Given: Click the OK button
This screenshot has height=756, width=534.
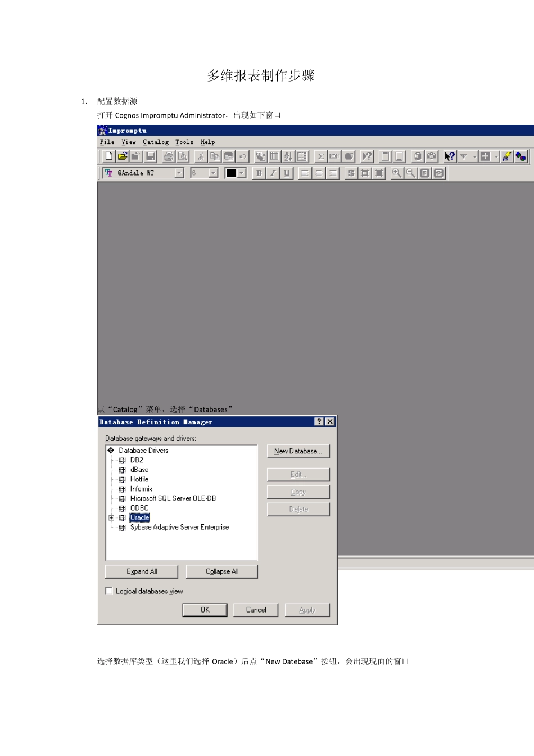Looking at the screenshot, I should (x=205, y=610).
